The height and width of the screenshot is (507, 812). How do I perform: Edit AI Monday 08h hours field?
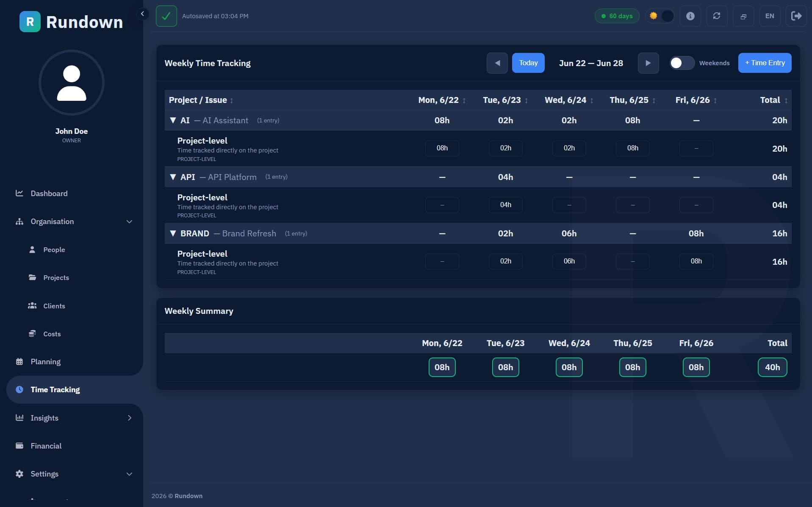(x=442, y=148)
